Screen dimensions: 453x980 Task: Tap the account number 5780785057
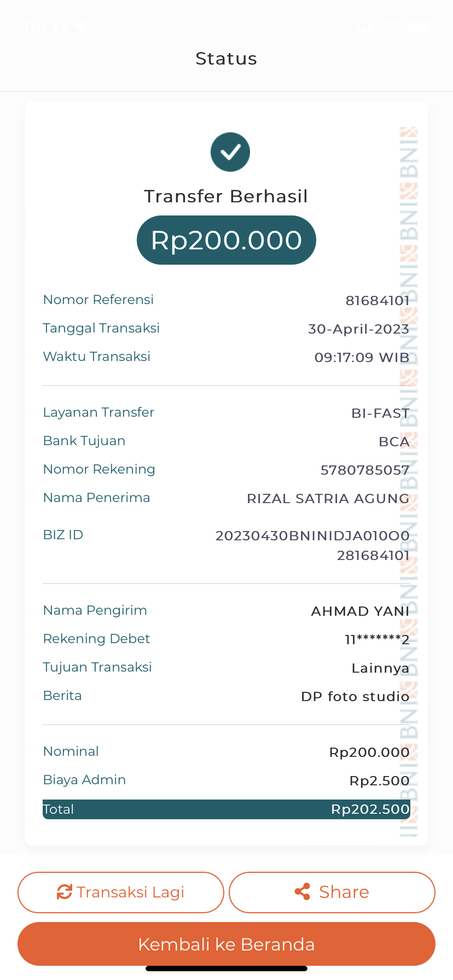pos(364,470)
